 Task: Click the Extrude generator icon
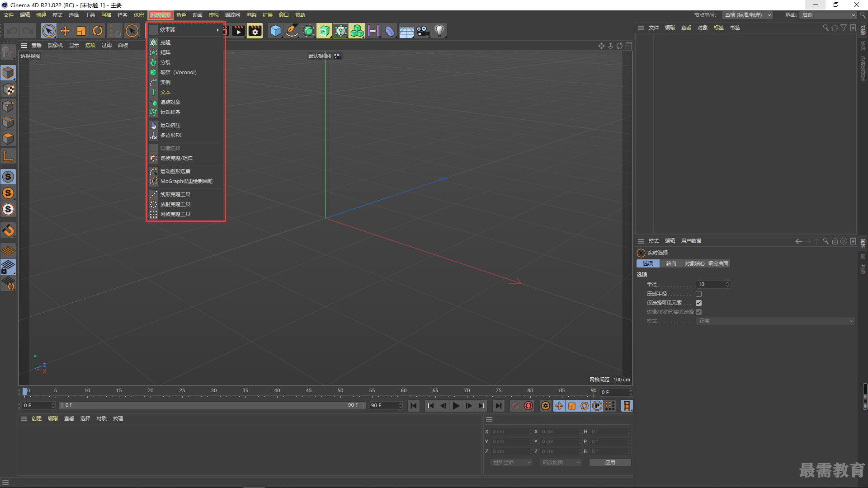tap(325, 31)
